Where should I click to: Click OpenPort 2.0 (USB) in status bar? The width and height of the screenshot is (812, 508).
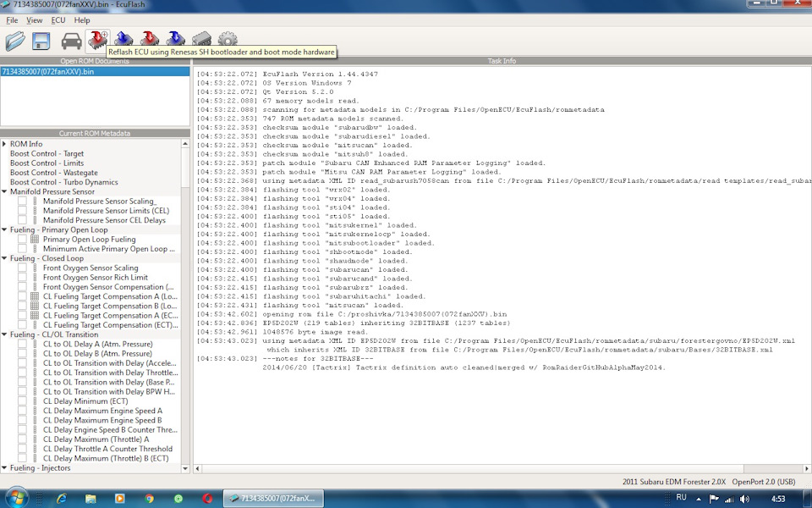pyautogui.click(x=763, y=482)
